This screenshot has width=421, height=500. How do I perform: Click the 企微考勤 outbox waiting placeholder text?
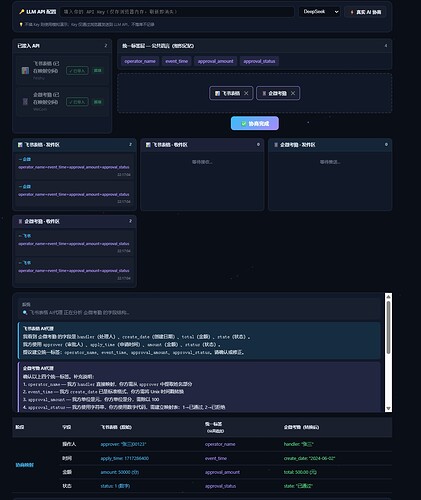click(330, 162)
